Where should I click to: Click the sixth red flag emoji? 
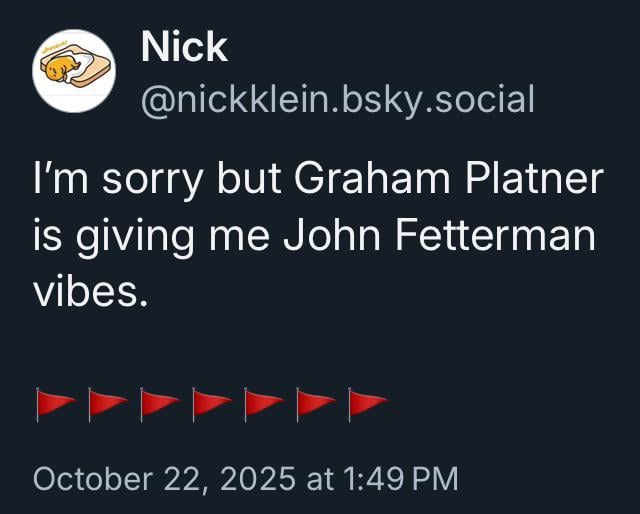coord(315,403)
